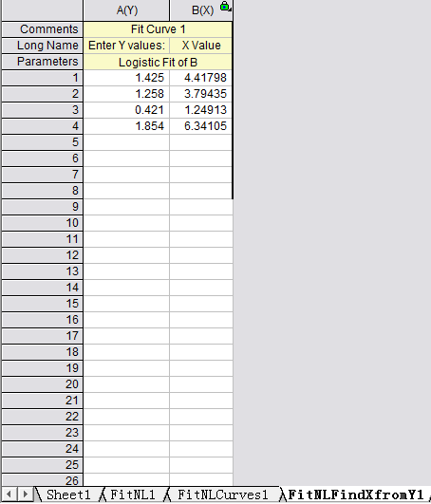
Task: Click the sheet tabs scroll-right arrow
Action: pyautogui.click(x=25, y=495)
